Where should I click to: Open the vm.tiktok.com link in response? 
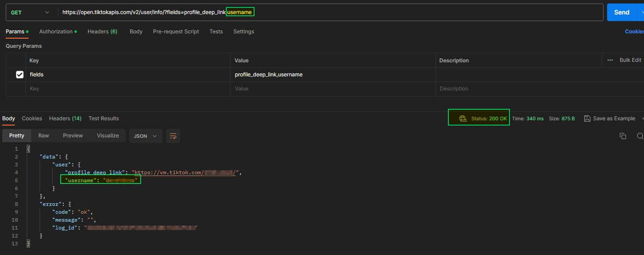pos(186,172)
